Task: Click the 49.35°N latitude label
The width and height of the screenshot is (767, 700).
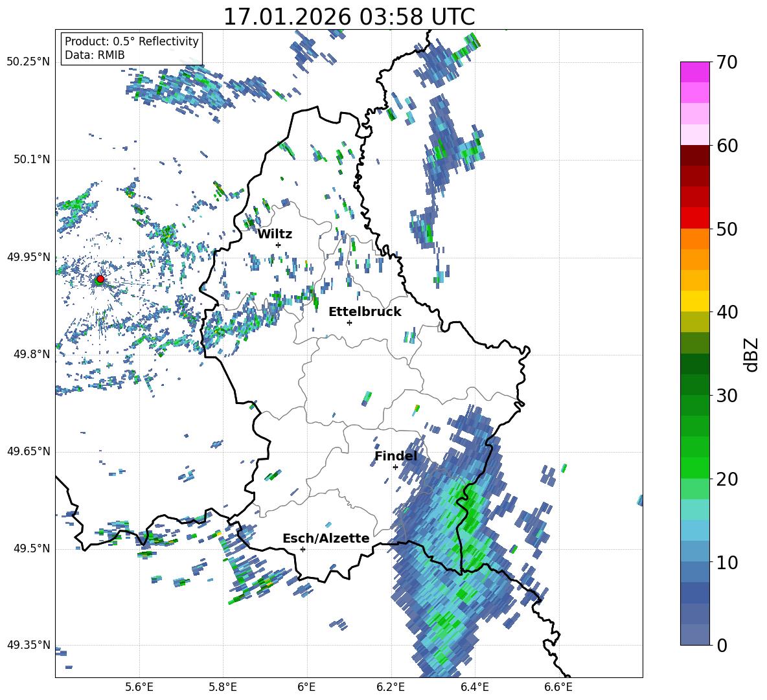Action: tap(29, 645)
